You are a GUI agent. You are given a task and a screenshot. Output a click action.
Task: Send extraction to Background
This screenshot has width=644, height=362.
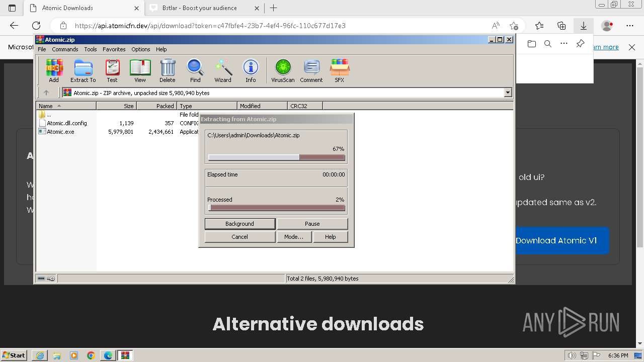(x=239, y=224)
